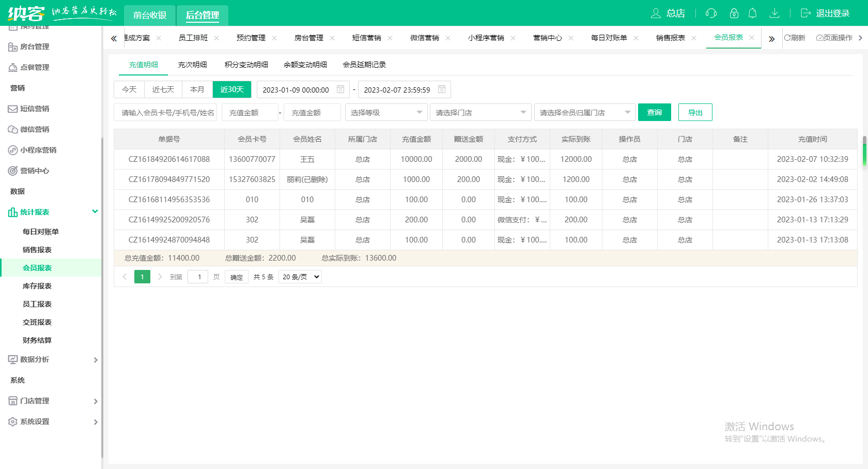Click order number CZ16184920614617088

point(169,159)
